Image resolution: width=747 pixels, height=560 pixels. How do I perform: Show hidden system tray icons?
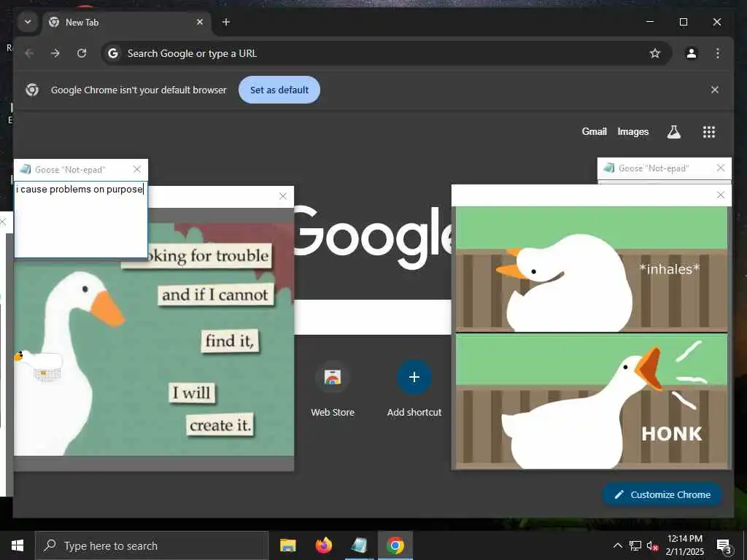tap(617, 545)
